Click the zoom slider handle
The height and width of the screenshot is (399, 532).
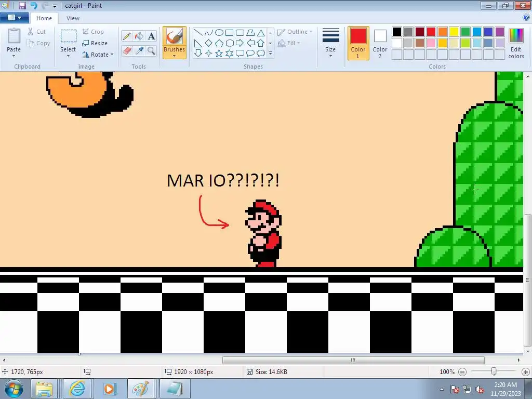[x=494, y=372]
